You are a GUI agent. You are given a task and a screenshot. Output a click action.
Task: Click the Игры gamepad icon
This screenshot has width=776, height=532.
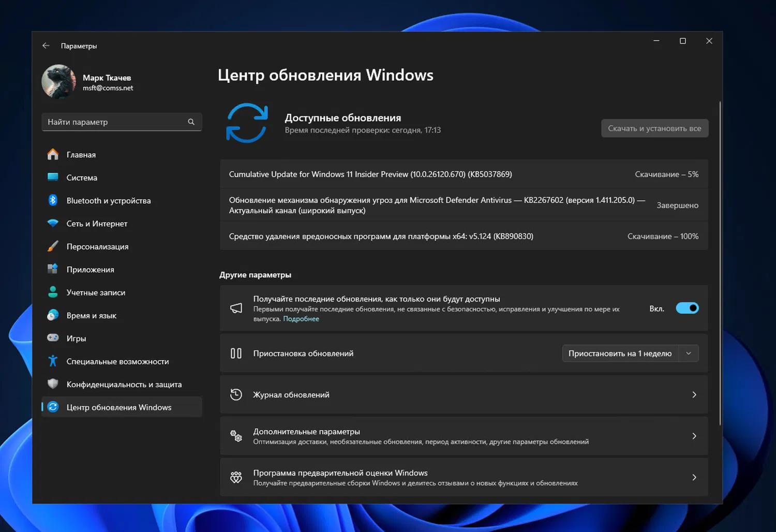(x=53, y=338)
